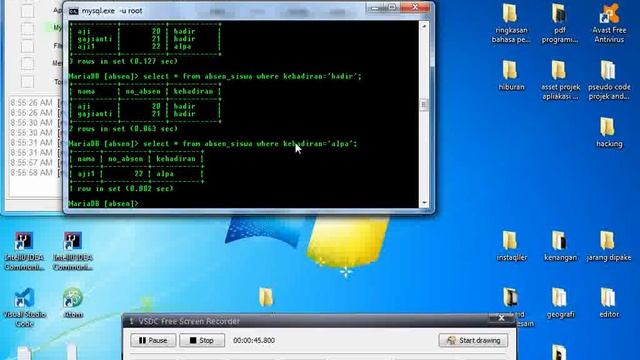Open the 'asset projek apliakasi' folder
Screen dimensions: 640x360
[x=560, y=80]
